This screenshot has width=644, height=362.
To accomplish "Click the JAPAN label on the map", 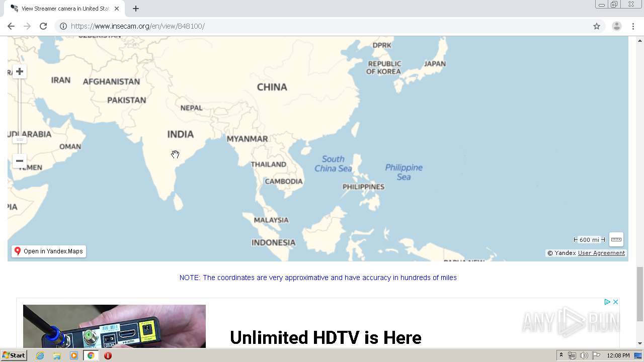I will point(435,64).
